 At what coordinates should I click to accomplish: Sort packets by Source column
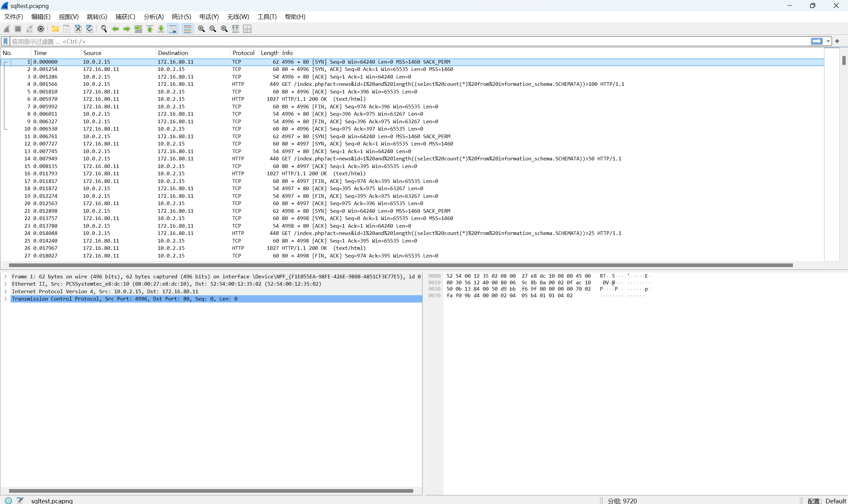119,53
